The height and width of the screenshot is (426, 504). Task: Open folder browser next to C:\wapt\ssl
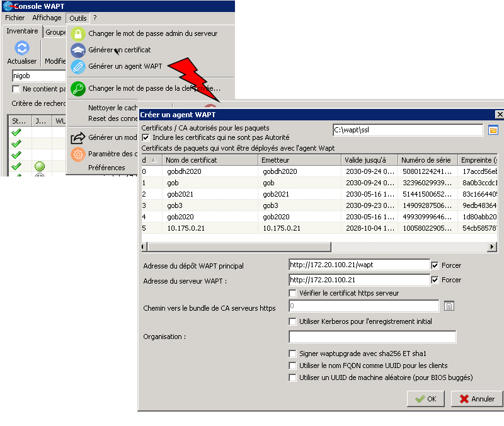[493, 130]
